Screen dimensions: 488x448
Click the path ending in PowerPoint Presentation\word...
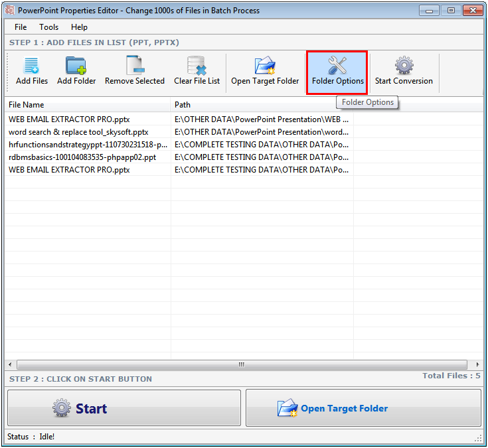pyautogui.click(x=262, y=132)
